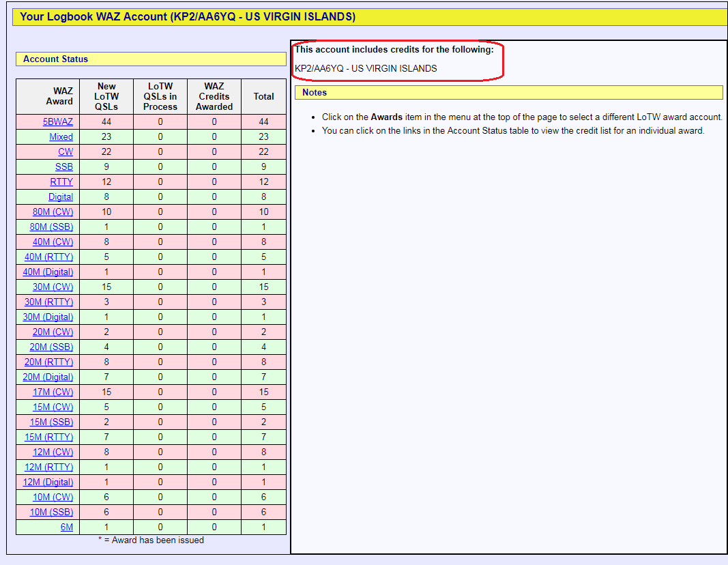728x565 pixels.
Task: Open the 80M (SSB) award link
Action: coord(51,227)
